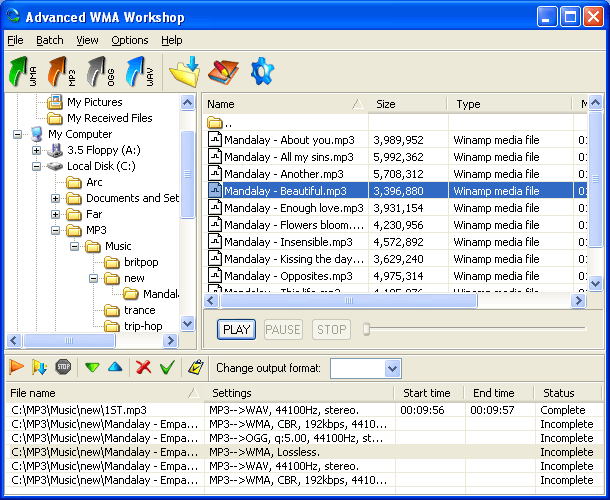The width and height of the screenshot is (610, 500).
Task: Open the Change output format dropdown
Action: [x=392, y=368]
